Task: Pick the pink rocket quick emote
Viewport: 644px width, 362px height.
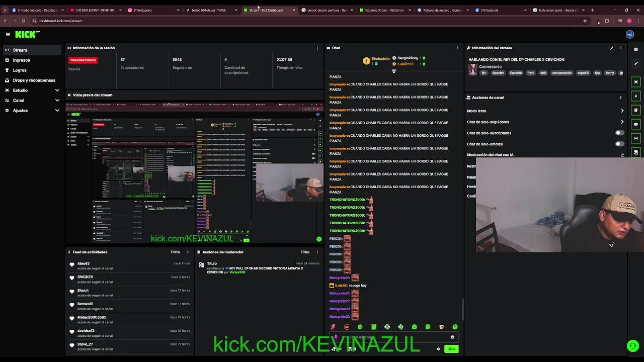Action: (333, 327)
